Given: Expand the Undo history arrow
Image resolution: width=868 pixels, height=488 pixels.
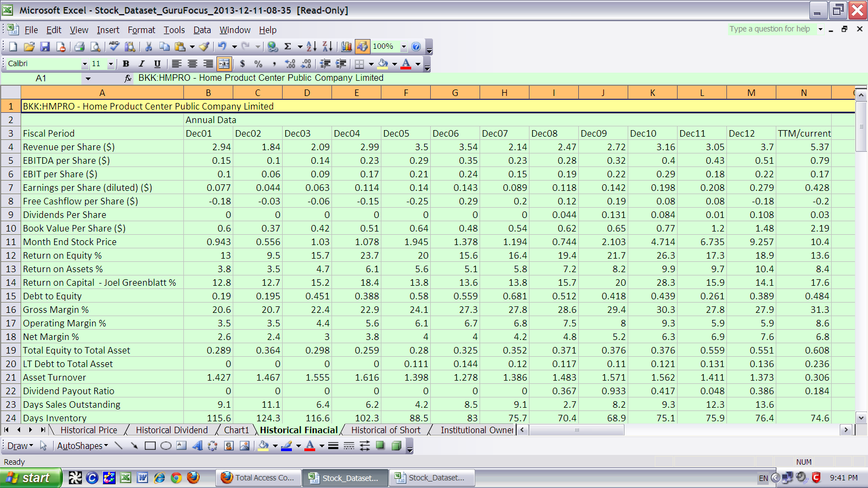Looking at the screenshot, I should click(x=234, y=47).
